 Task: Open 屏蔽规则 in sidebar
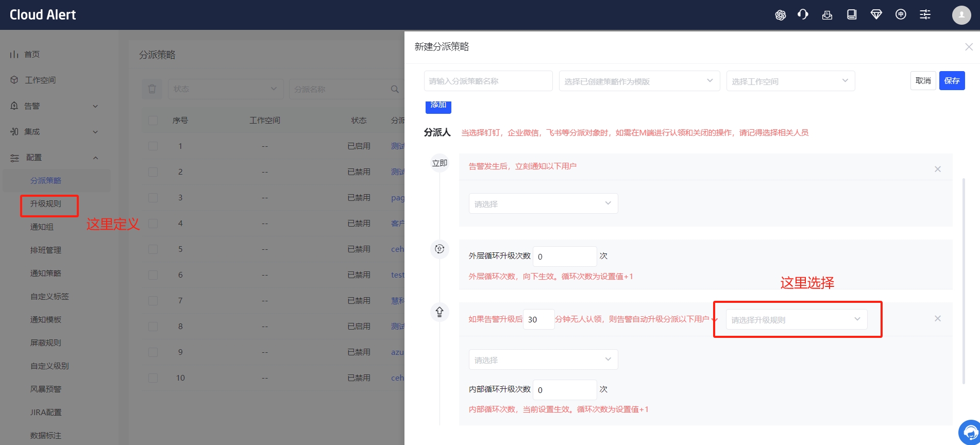(45, 343)
